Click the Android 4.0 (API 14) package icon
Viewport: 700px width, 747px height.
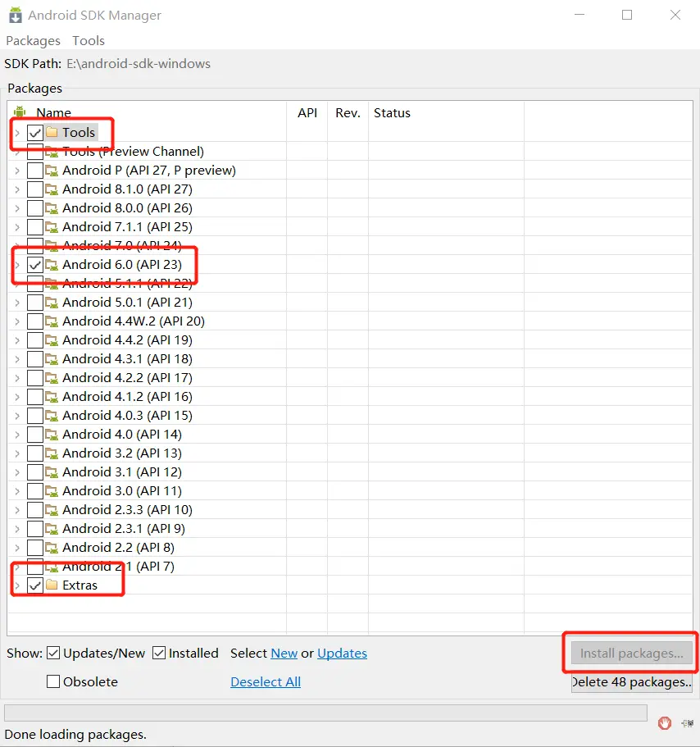[52, 434]
